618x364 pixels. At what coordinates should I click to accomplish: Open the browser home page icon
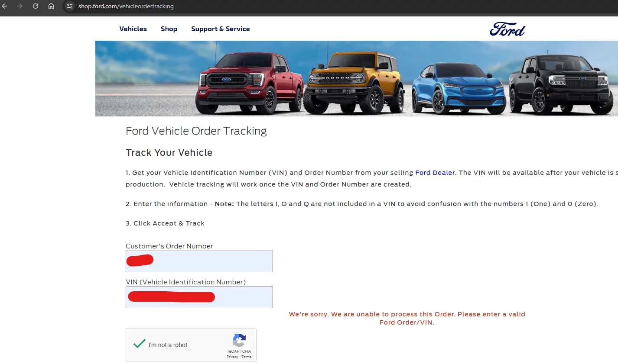coord(51,6)
